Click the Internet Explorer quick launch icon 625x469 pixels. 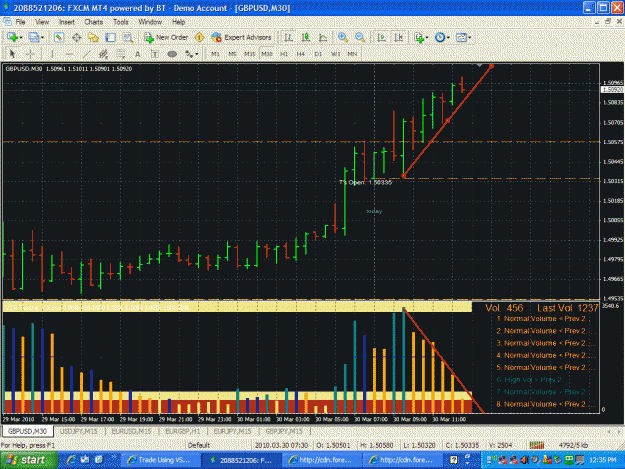(x=72, y=460)
